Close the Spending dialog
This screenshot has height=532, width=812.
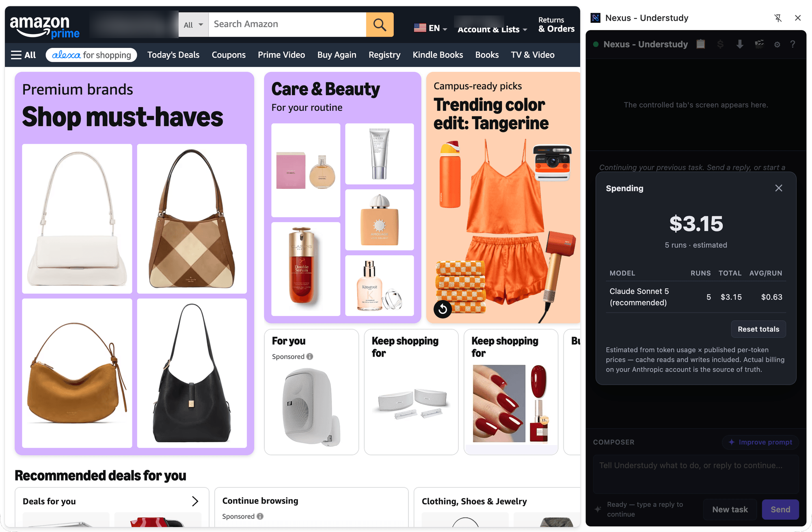[x=778, y=188]
